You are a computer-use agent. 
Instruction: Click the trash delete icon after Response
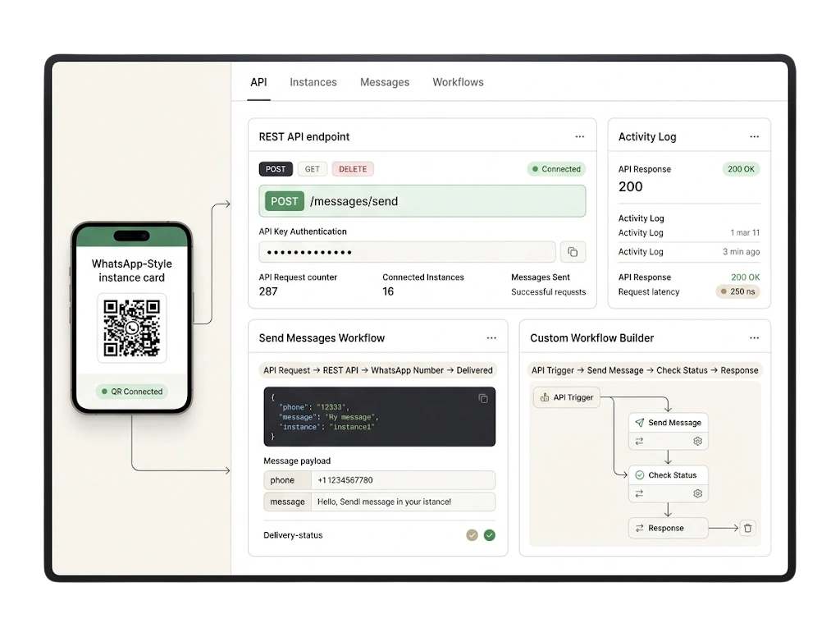coord(748,528)
